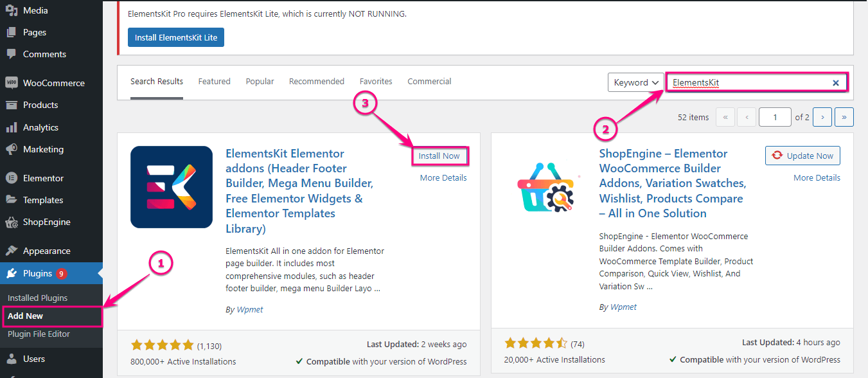This screenshot has width=868, height=378.
Task: Switch to the Search Results tab
Action: [157, 82]
